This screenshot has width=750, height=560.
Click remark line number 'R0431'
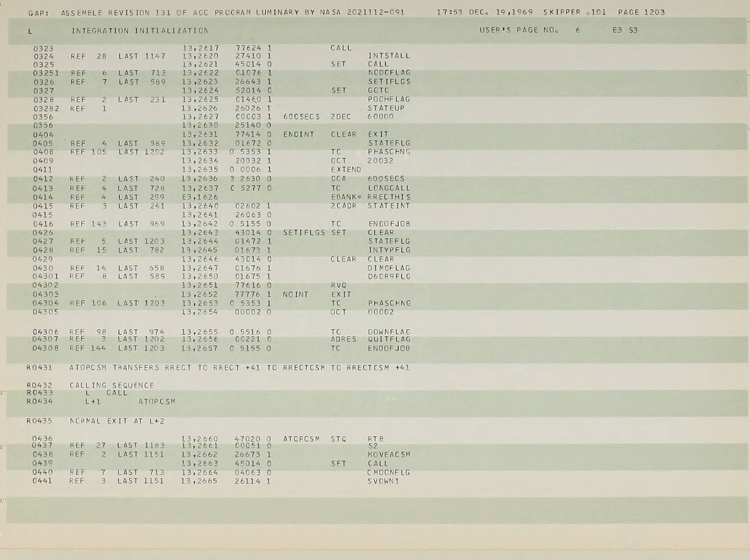(39, 368)
